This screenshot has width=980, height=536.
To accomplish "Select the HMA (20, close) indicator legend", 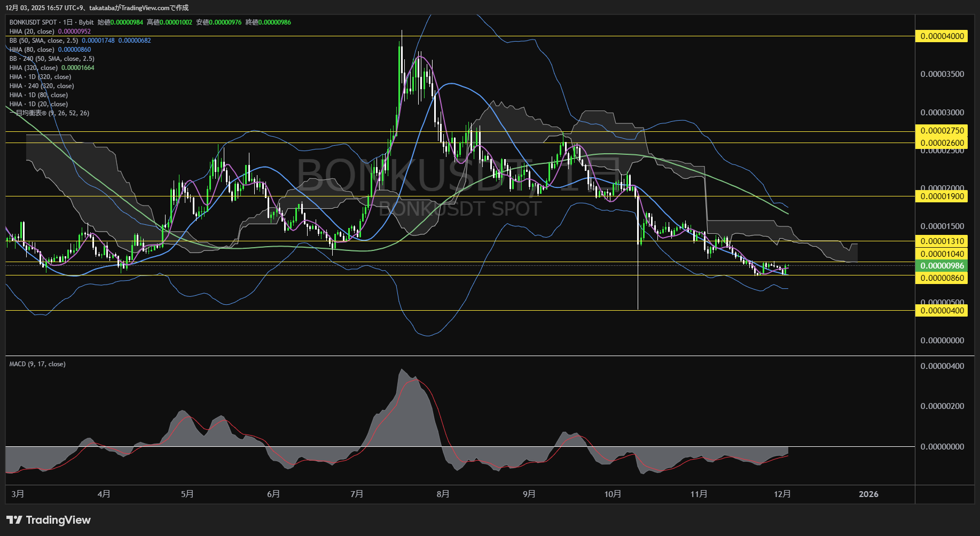I will 32,31.
